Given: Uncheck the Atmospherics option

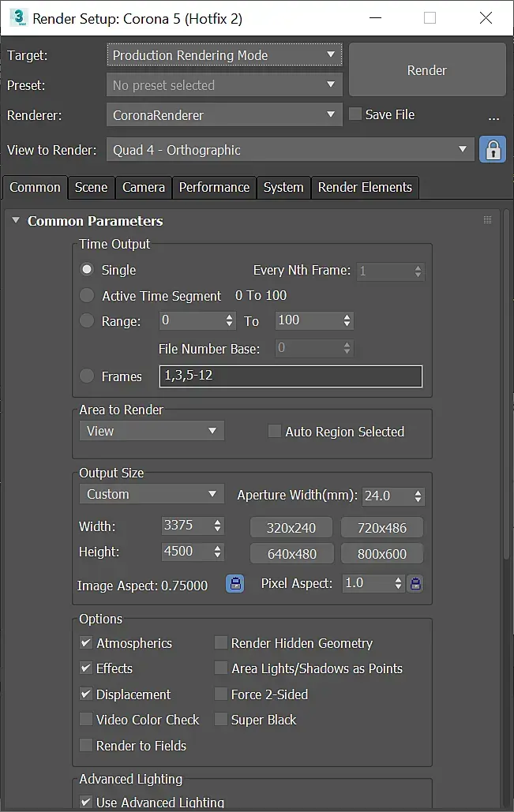Looking at the screenshot, I should point(86,643).
